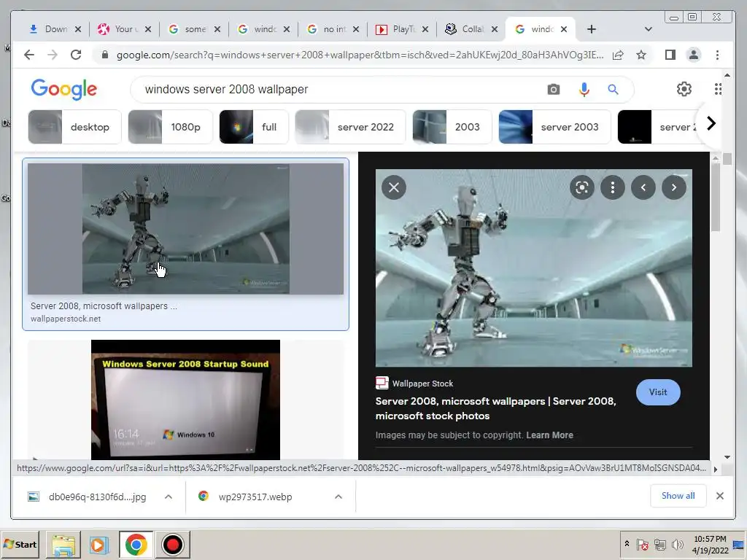Bookmark this tab with the star icon
Screen dimensions: 747x560
tap(641, 55)
